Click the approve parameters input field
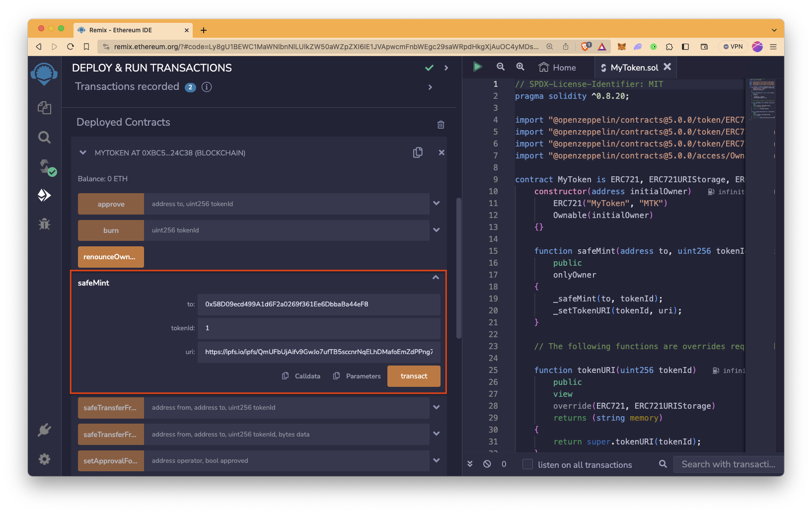812x513 pixels. pos(287,204)
